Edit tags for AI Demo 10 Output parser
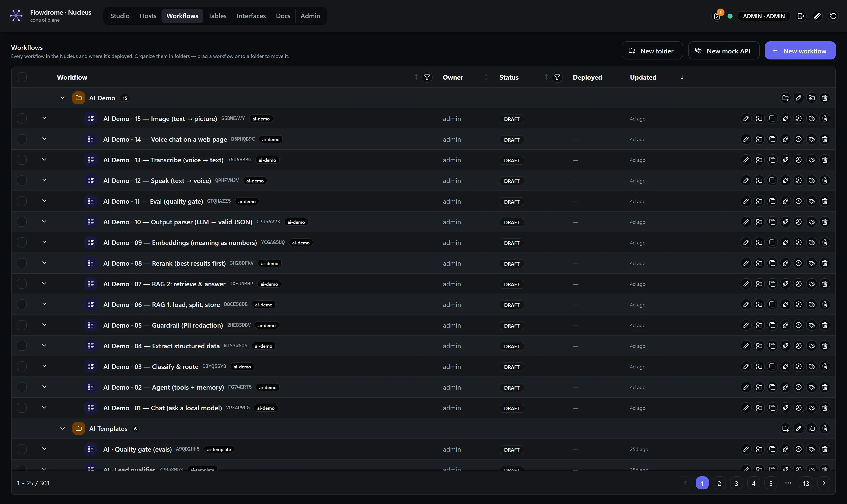This screenshot has height=504, width=847. 812,222
